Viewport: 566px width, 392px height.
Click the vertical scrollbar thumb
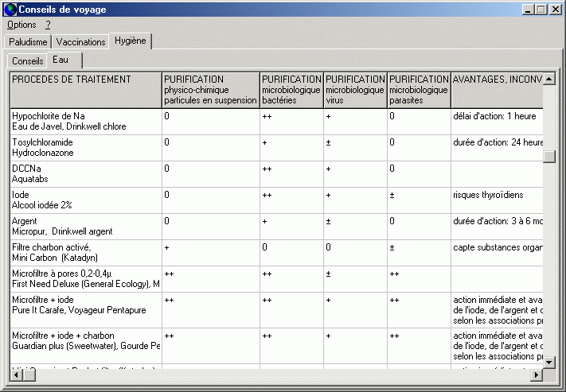click(549, 157)
